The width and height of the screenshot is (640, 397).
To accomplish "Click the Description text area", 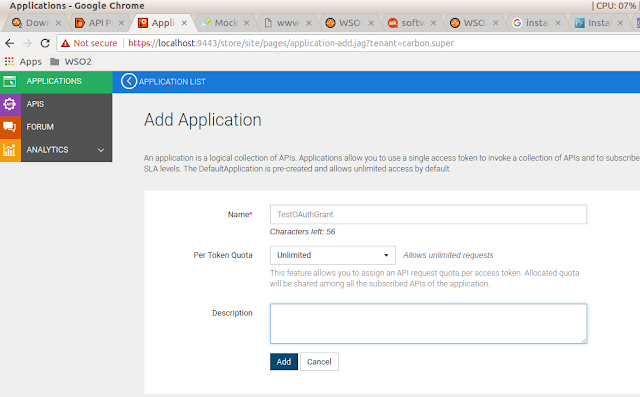I will (x=428, y=324).
